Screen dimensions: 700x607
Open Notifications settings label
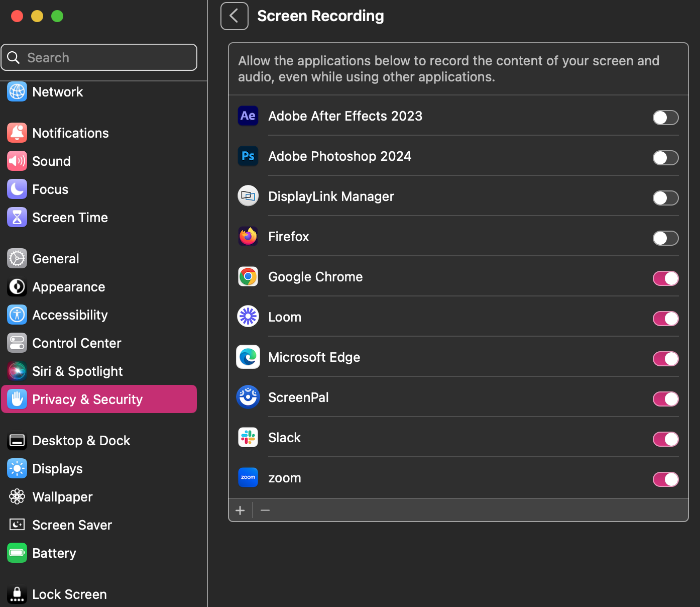70,133
